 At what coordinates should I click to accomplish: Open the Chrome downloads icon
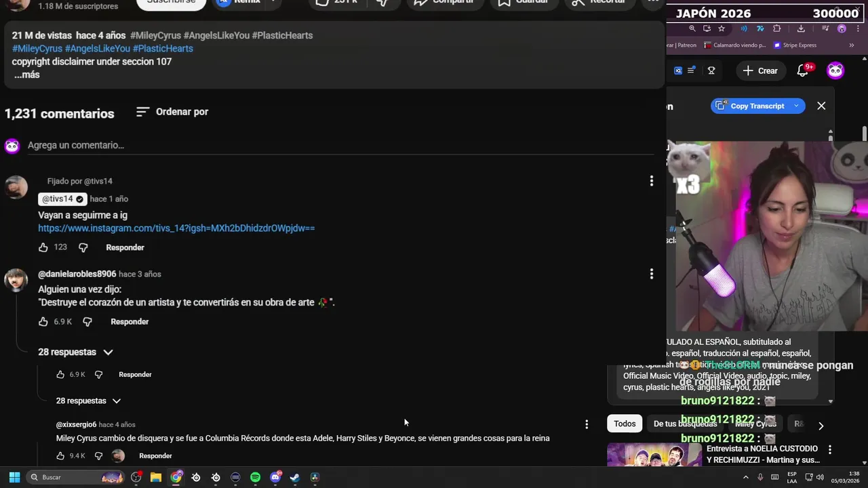(801, 28)
